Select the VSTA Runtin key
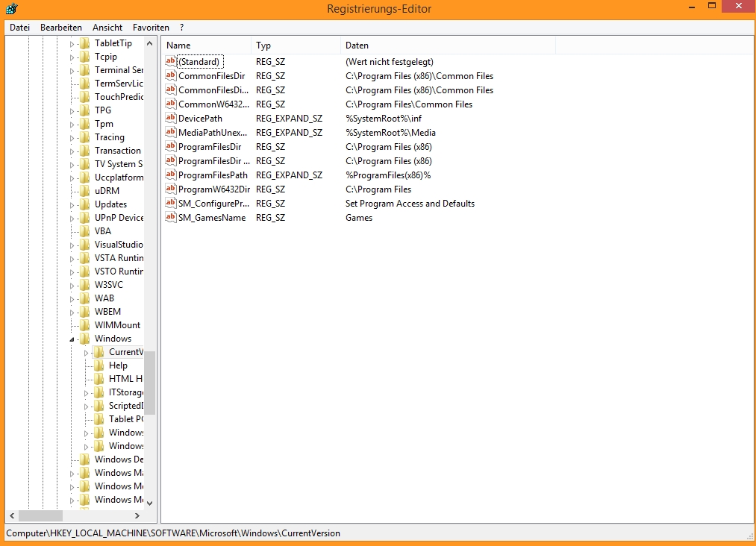Screen dimensions: 756x546 (x=119, y=258)
